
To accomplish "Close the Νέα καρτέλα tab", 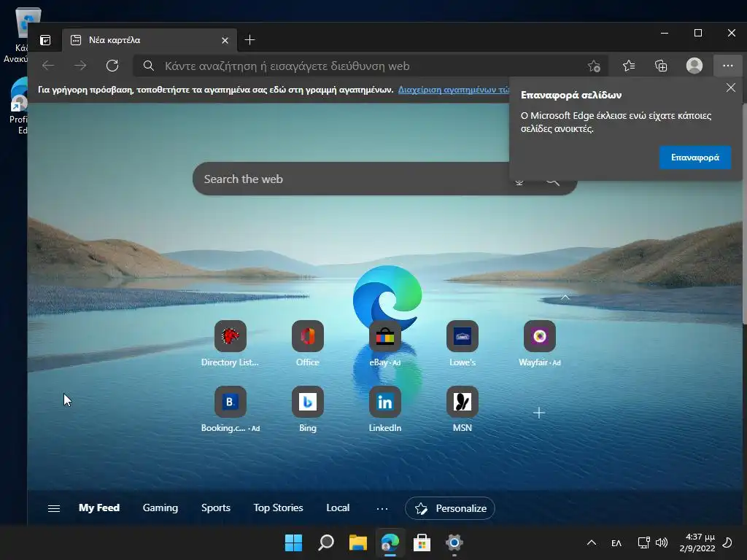I will (225, 41).
